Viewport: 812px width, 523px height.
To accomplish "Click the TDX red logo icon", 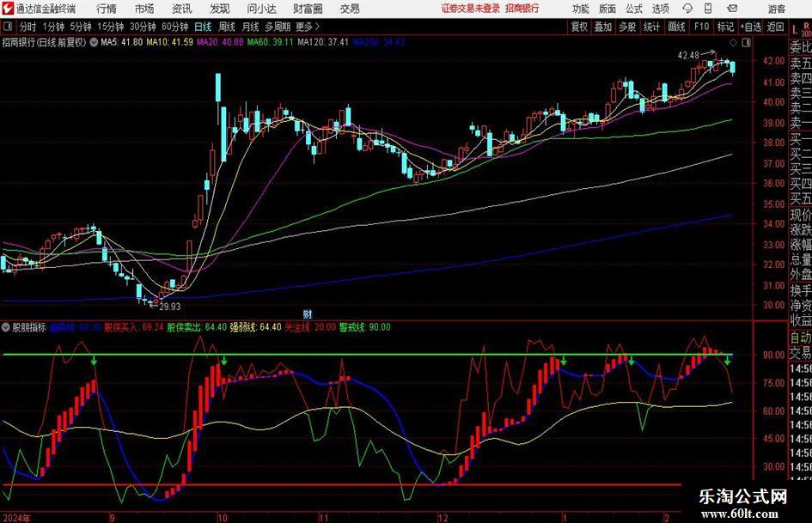I will (x=7, y=9).
